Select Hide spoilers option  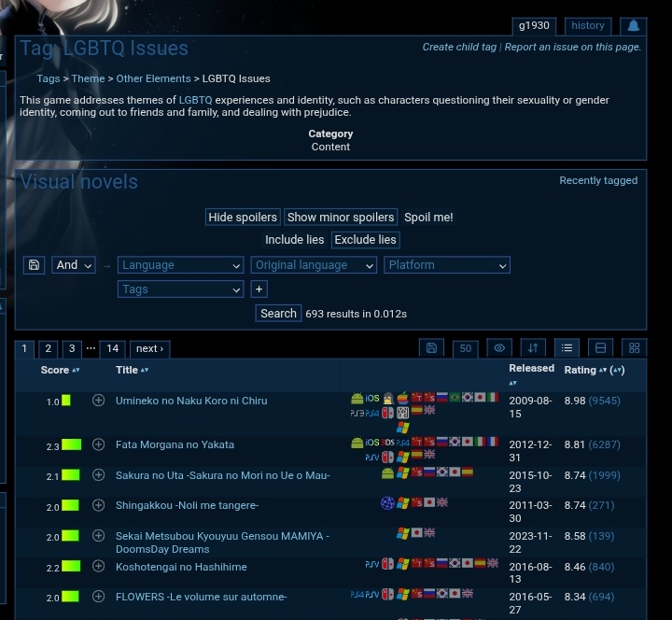click(243, 218)
